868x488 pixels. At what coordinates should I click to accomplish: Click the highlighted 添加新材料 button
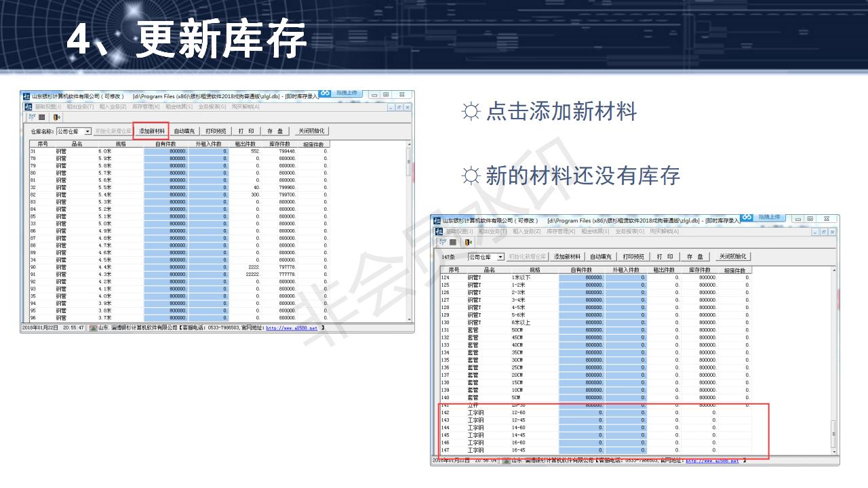tap(153, 131)
